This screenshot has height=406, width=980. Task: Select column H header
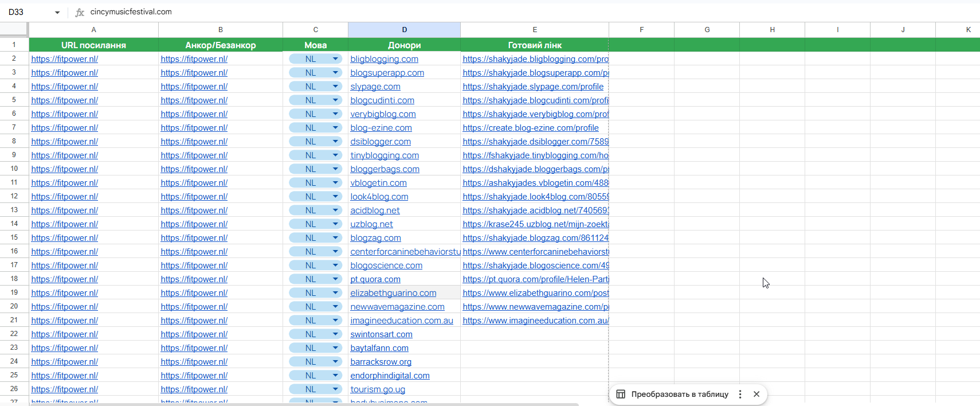[772, 30]
